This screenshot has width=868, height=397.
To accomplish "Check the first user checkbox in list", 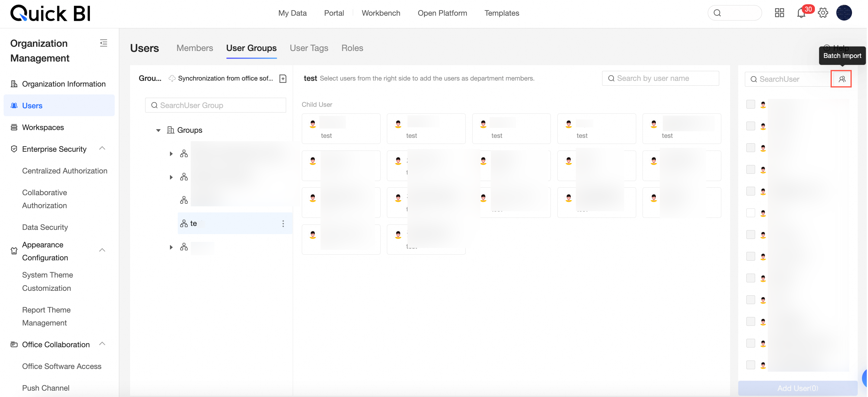I will [750, 104].
